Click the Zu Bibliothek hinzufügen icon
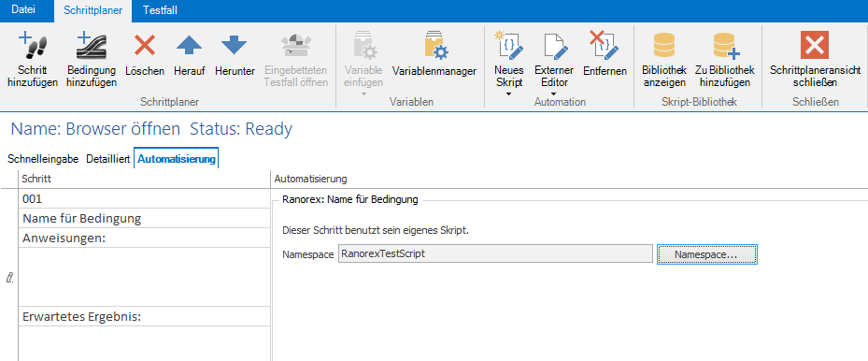The height and width of the screenshot is (361, 868). coord(725,46)
